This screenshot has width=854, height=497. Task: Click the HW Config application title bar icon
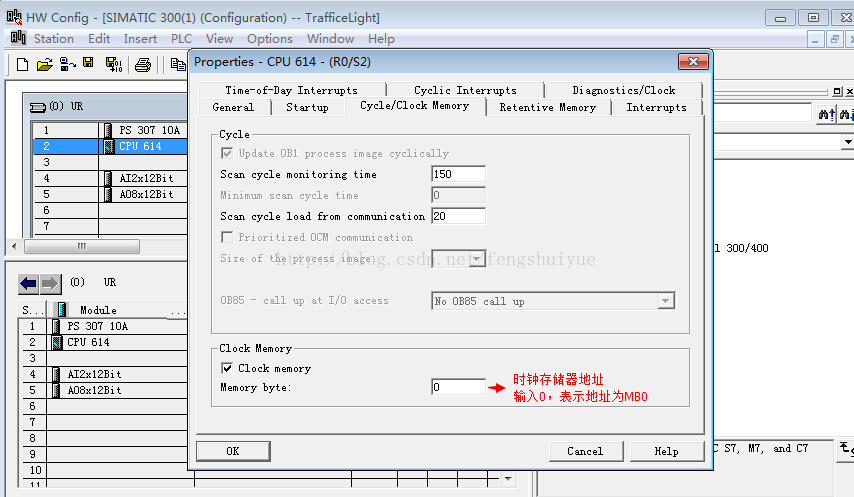click(14, 17)
